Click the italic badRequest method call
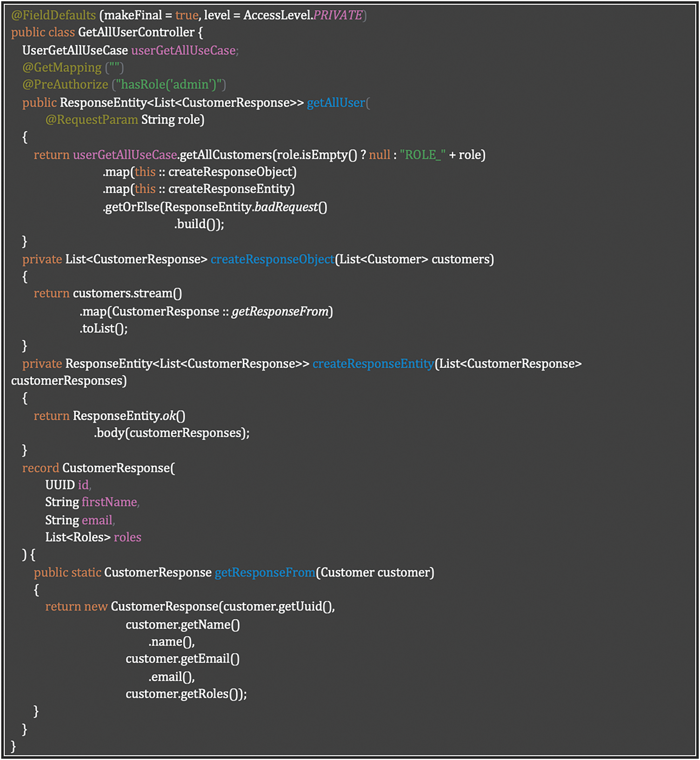This screenshot has height=760, width=700. tap(286, 207)
